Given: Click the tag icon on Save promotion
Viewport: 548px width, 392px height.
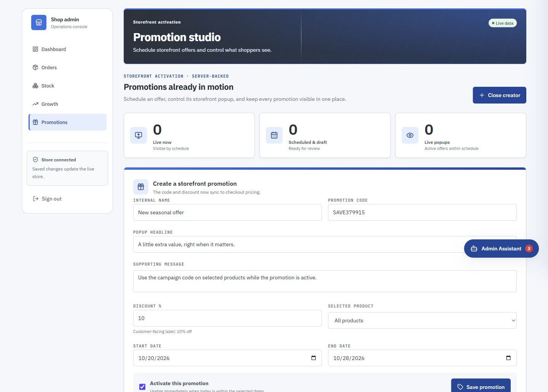Looking at the screenshot, I should [x=460, y=387].
